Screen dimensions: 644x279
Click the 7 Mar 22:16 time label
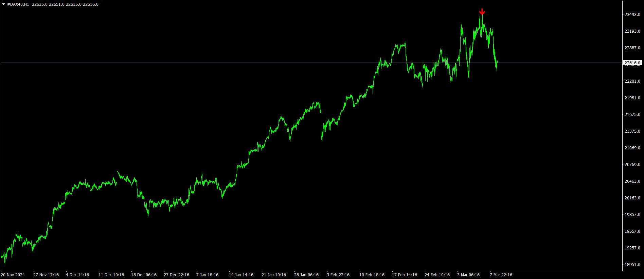pyautogui.click(x=501, y=275)
